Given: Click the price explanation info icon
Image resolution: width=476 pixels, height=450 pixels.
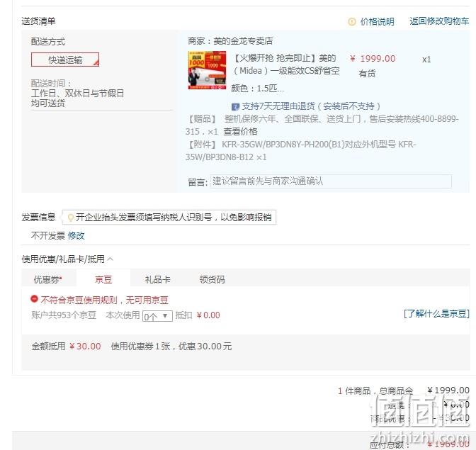Looking at the screenshot, I should coord(351,22).
